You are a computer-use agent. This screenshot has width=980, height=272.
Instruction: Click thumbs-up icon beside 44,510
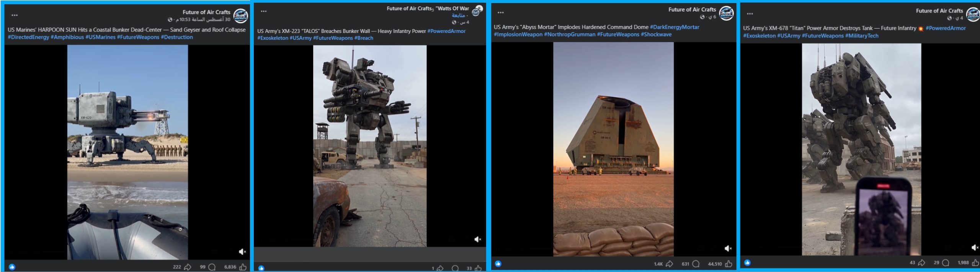point(728,264)
